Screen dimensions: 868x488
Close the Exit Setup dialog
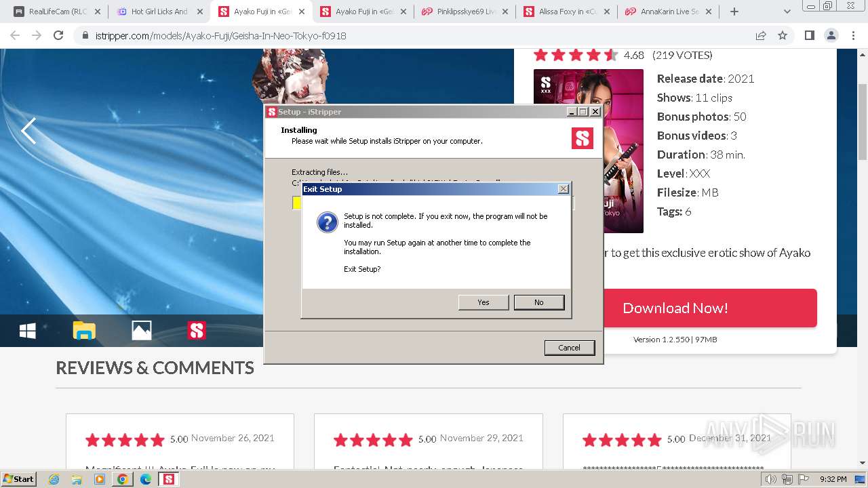tap(564, 189)
